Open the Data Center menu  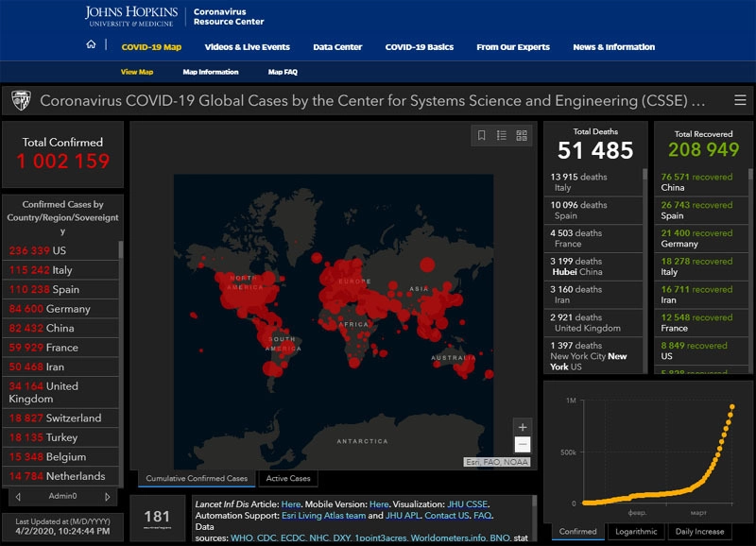pos(336,46)
